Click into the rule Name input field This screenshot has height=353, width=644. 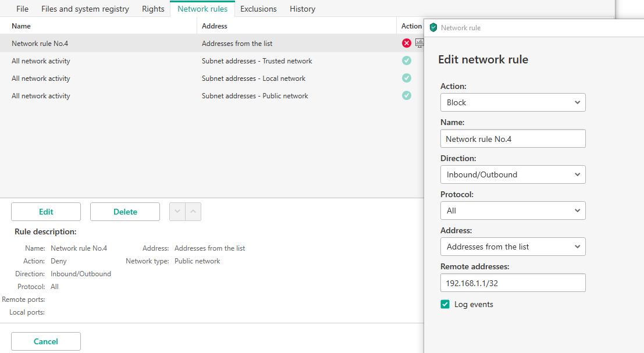(513, 139)
